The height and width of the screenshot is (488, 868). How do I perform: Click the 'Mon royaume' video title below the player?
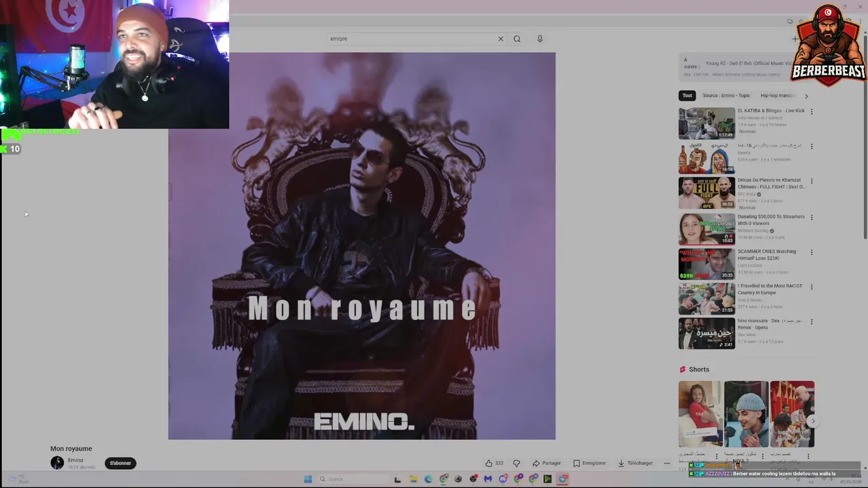pyautogui.click(x=71, y=449)
